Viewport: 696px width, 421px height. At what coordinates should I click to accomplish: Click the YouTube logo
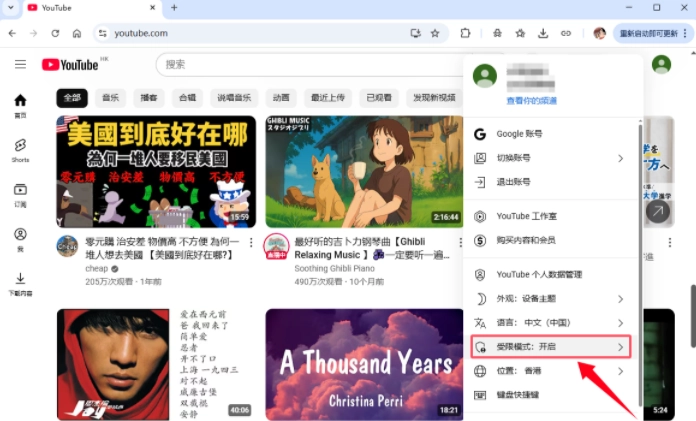70,65
